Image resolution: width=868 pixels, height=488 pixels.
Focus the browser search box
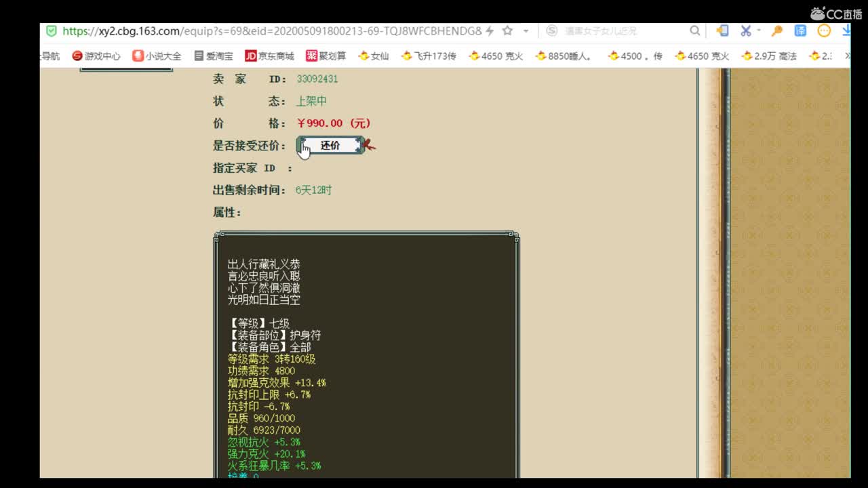tap(624, 31)
